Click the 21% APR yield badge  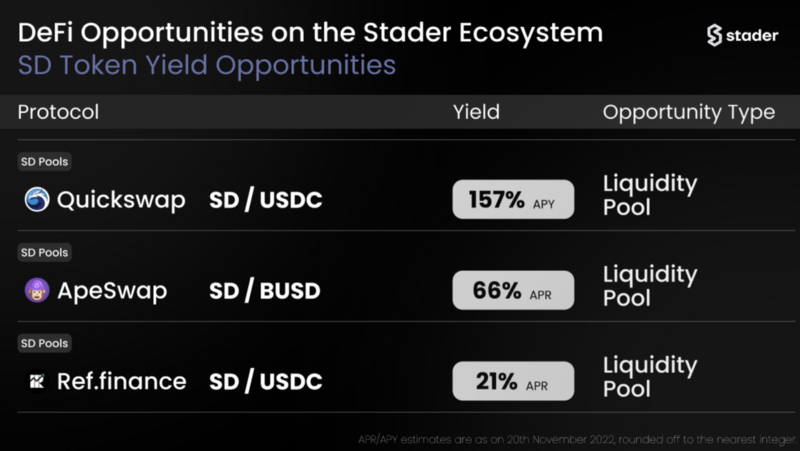pos(513,381)
